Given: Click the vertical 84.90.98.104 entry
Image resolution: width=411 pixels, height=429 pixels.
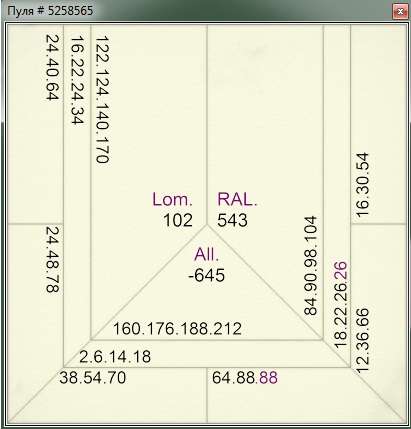Looking at the screenshot, I should [x=310, y=266].
